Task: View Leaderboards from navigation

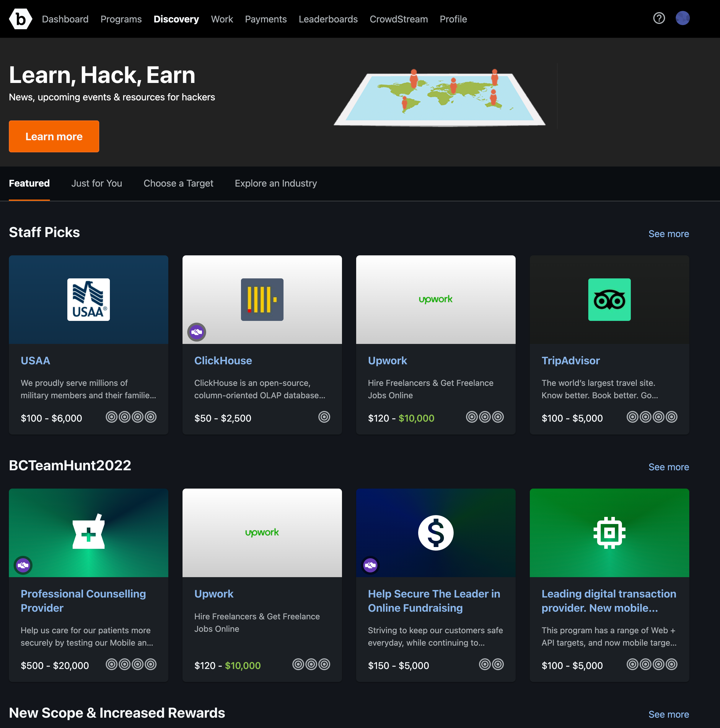Action: [328, 19]
